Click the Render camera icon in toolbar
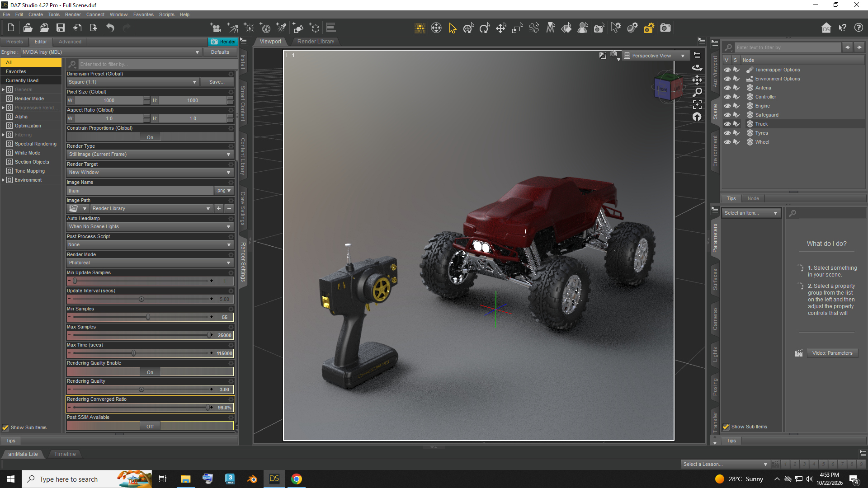The image size is (868, 488). (x=665, y=28)
